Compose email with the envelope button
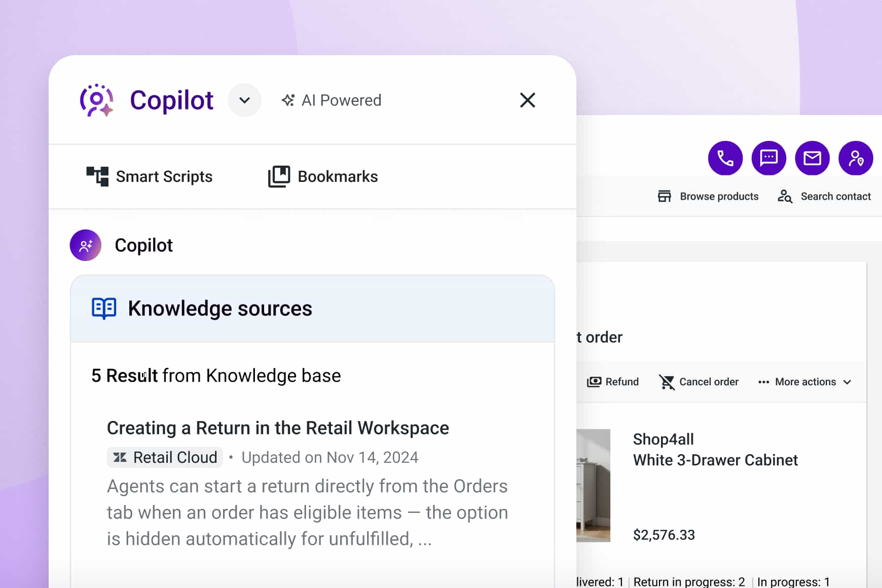This screenshot has height=588, width=882. [813, 158]
